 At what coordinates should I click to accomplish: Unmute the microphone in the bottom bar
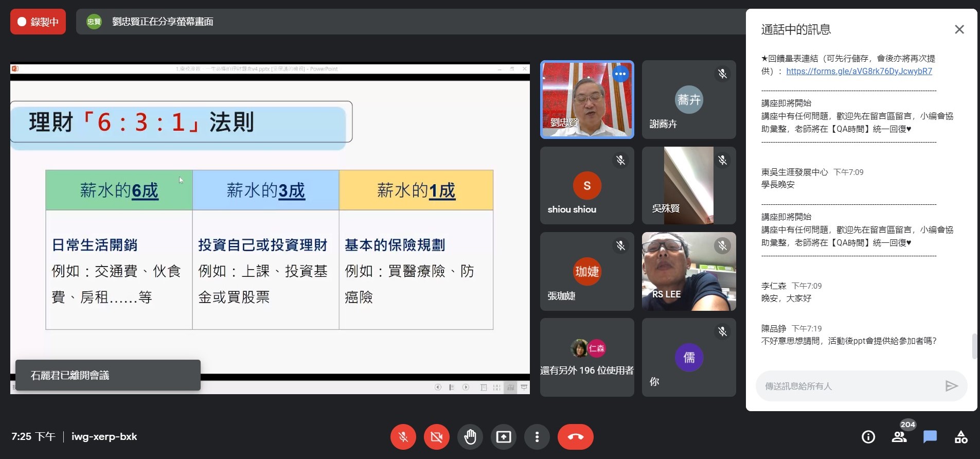[403, 437]
